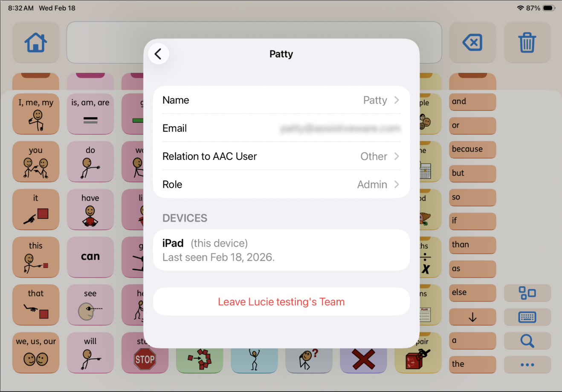Open the keyboard view icon

[527, 317]
